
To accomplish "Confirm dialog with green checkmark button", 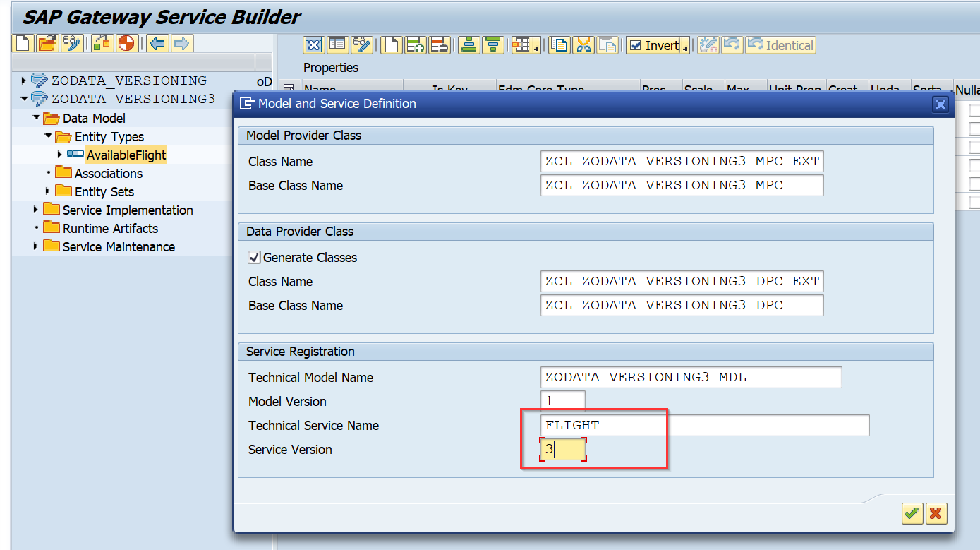I will [912, 513].
